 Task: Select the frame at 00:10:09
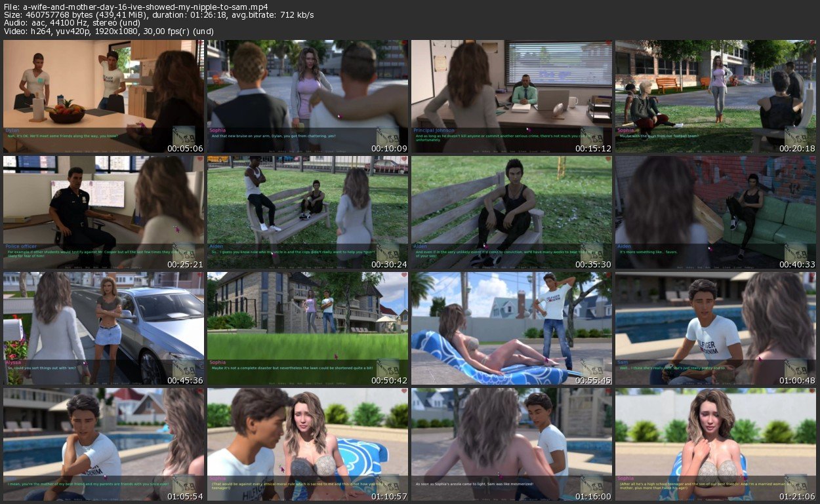point(308,96)
